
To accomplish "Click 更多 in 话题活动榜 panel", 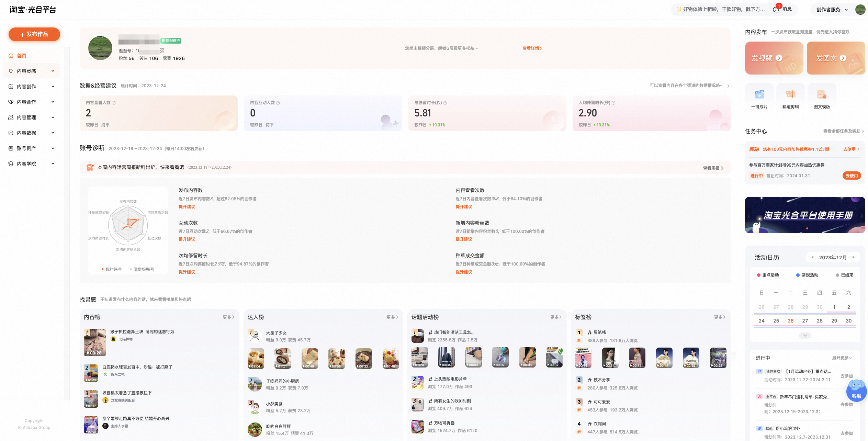I will [556, 317].
